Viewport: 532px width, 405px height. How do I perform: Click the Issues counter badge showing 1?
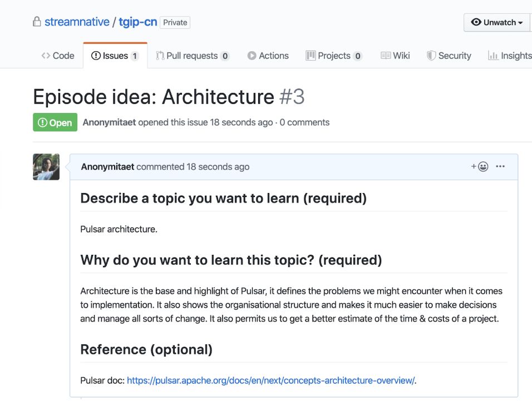pyautogui.click(x=135, y=56)
